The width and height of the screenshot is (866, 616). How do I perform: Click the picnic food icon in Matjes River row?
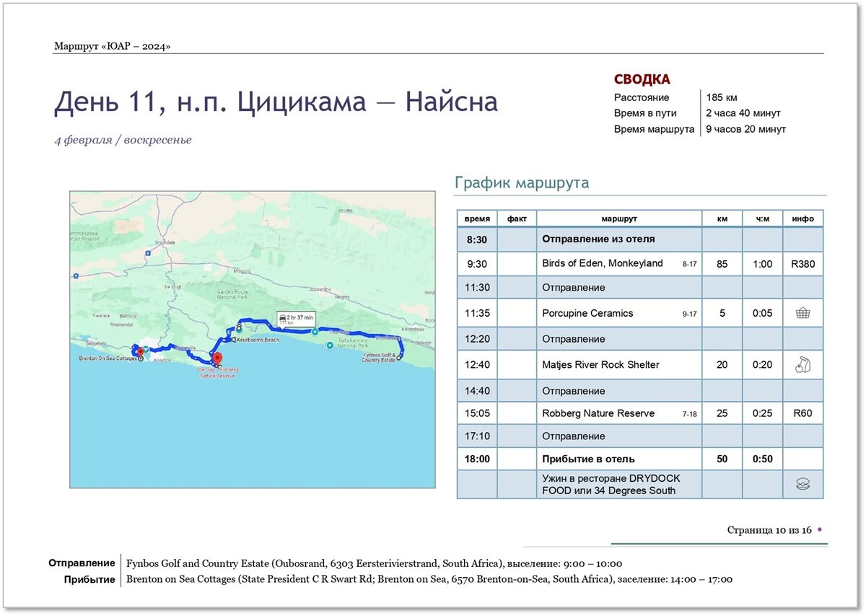802,365
